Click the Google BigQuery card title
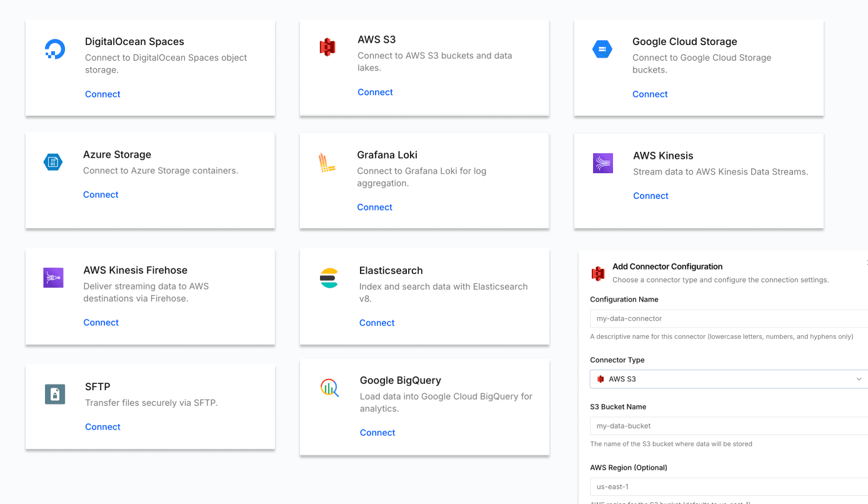Screen dimensions: 868x504 [400, 380]
